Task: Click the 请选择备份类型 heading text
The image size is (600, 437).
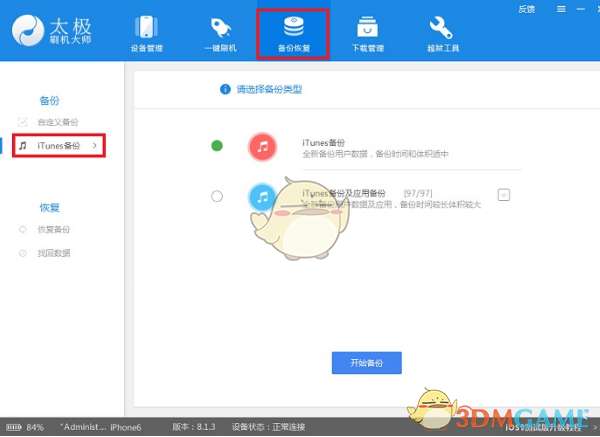Action: tap(269, 90)
